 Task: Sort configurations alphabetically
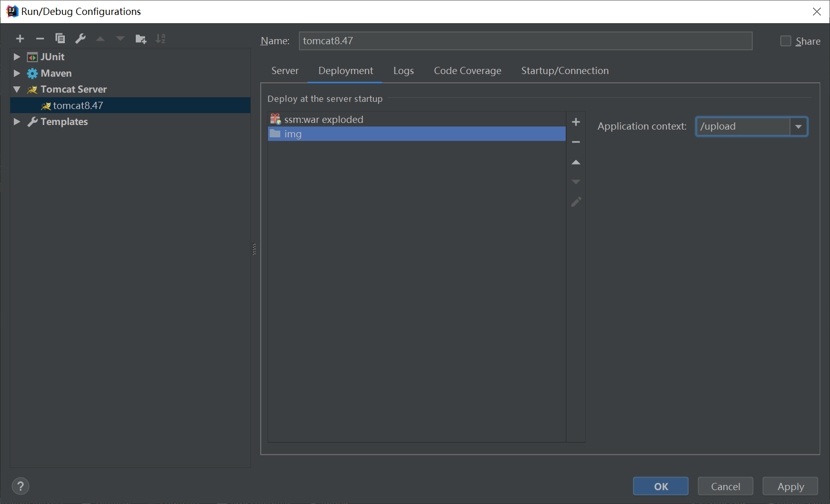(160, 38)
